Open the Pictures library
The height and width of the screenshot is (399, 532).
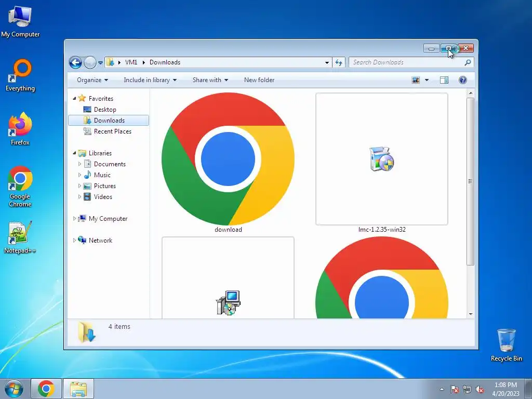coord(105,186)
